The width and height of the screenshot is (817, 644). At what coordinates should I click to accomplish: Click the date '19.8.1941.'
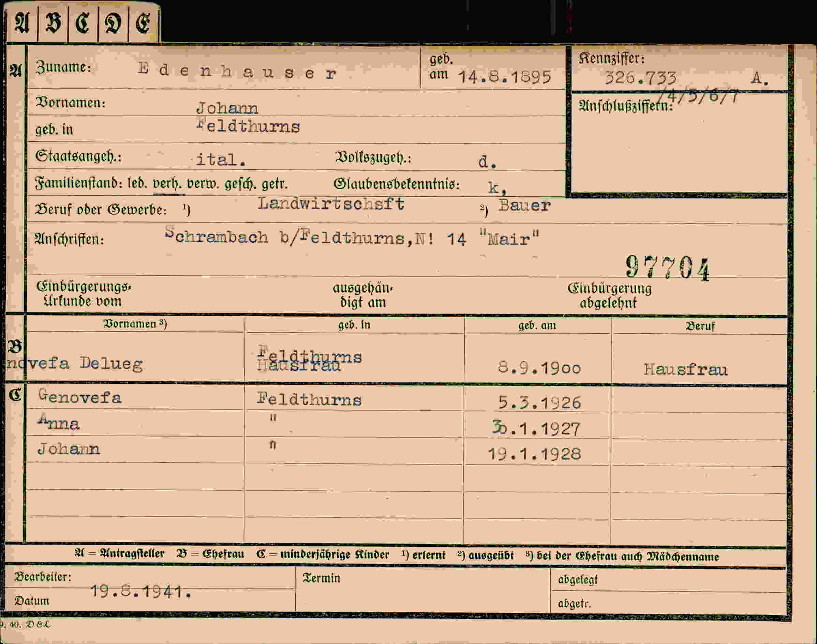(x=141, y=592)
